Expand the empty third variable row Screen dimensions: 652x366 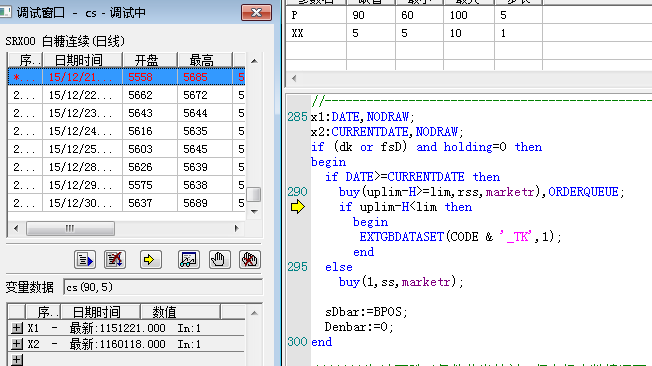17,360
